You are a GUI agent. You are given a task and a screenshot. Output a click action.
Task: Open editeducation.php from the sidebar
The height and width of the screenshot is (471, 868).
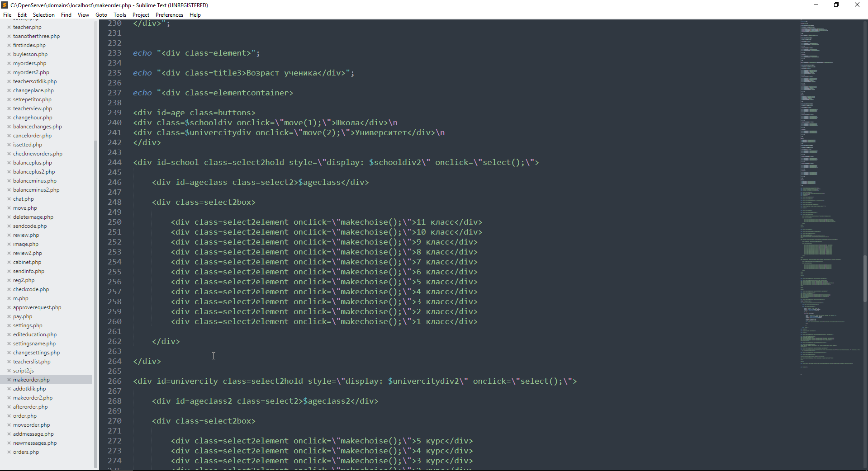[35, 334]
